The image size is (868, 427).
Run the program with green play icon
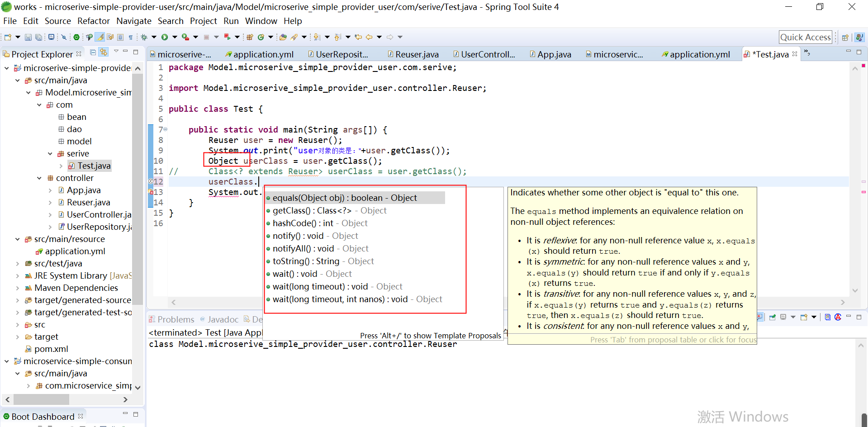tap(165, 37)
